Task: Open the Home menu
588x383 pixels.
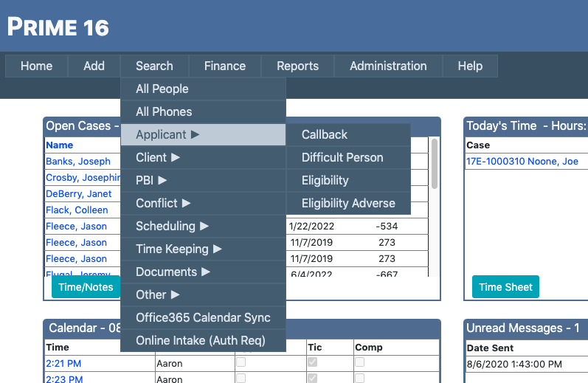Action: [36, 66]
